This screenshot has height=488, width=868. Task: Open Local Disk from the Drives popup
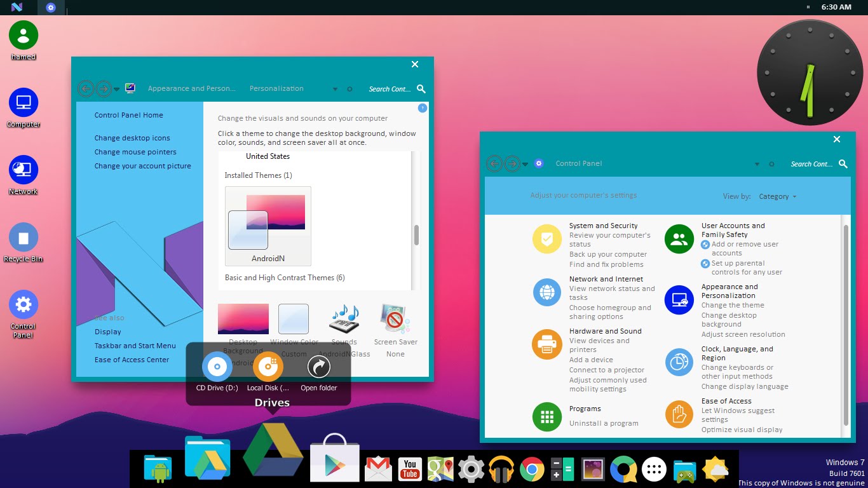(x=268, y=367)
